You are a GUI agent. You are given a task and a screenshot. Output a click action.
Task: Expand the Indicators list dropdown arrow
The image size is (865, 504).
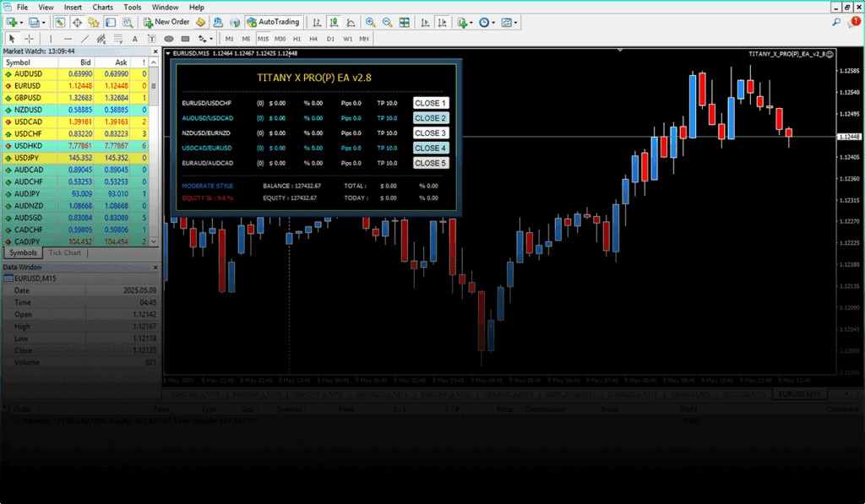471,23
